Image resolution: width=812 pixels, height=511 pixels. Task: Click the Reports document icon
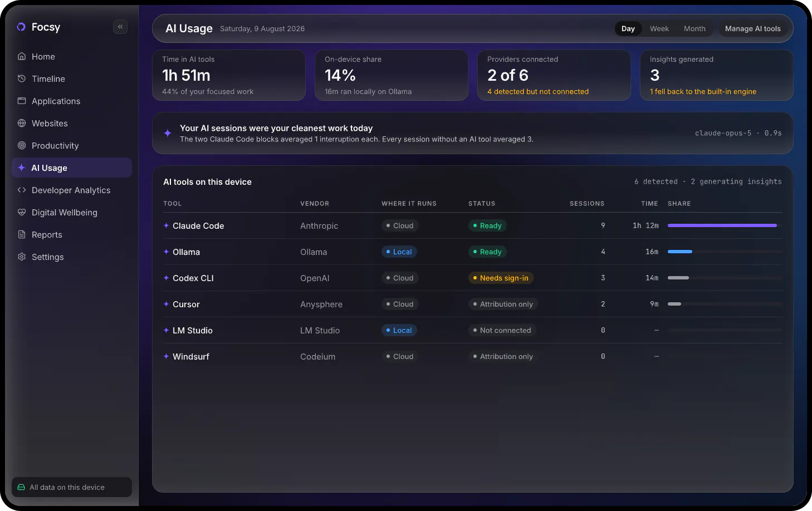tap(22, 234)
